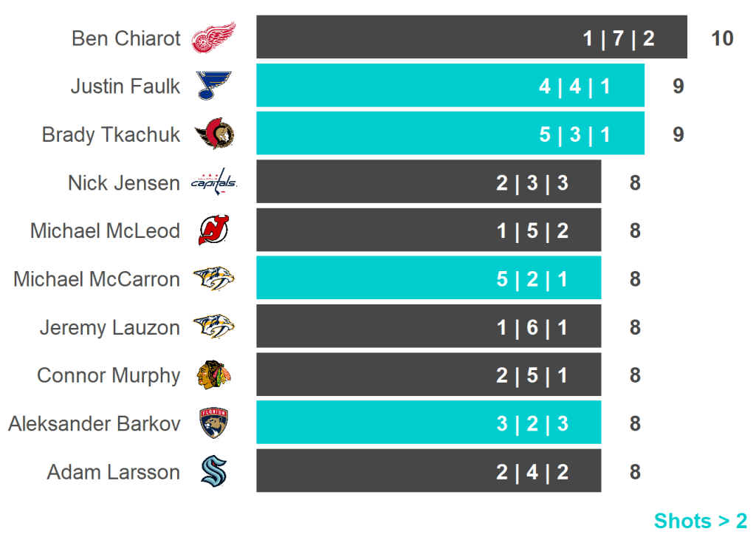Click the New Jersey Devils logo
The width and height of the screenshot is (756, 540).
click(213, 230)
